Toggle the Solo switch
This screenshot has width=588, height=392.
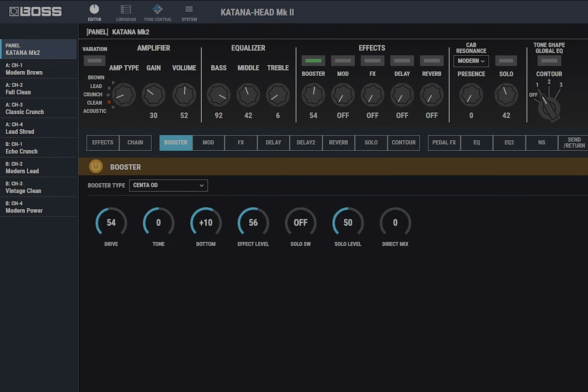(506, 61)
